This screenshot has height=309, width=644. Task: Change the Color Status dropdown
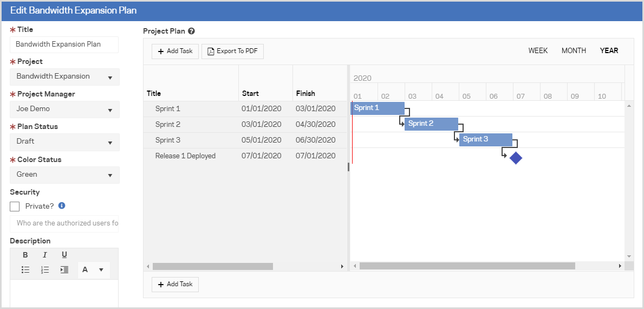tap(64, 175)
